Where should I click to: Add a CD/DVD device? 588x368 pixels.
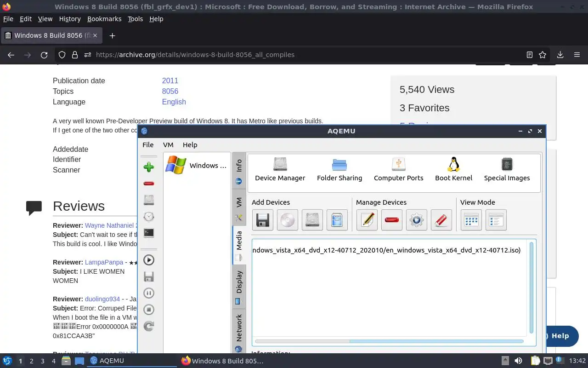point(288,220)
